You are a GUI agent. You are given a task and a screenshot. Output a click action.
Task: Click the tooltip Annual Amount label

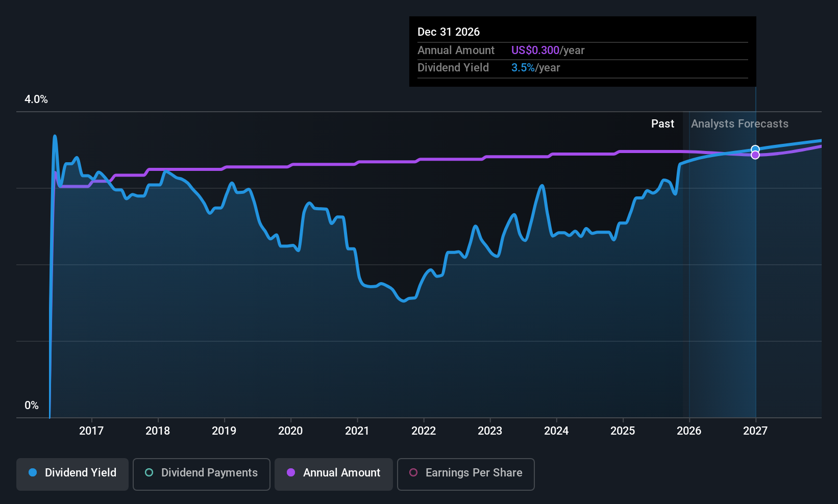point(456,51)
